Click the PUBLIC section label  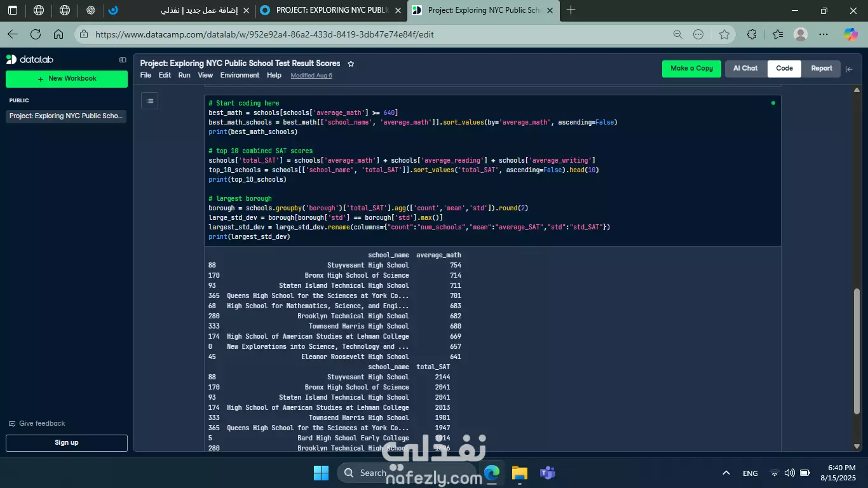[19, 100]
